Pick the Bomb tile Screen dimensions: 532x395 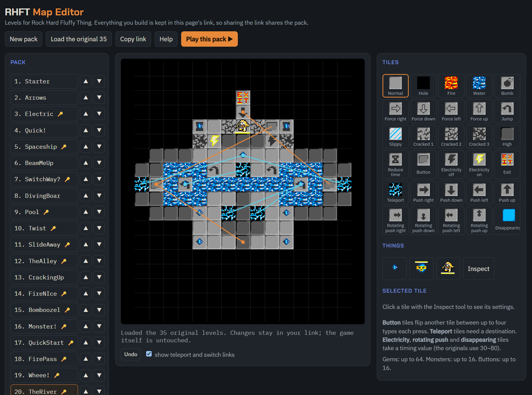507,86
